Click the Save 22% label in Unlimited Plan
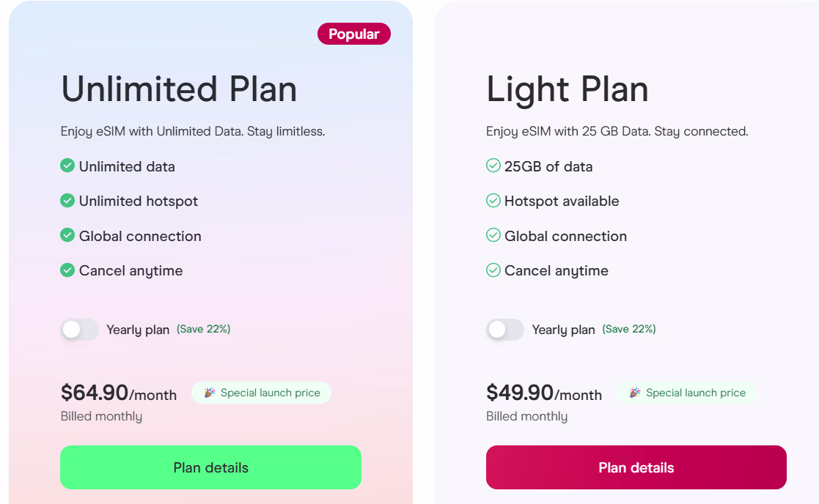 pos(204,330)
